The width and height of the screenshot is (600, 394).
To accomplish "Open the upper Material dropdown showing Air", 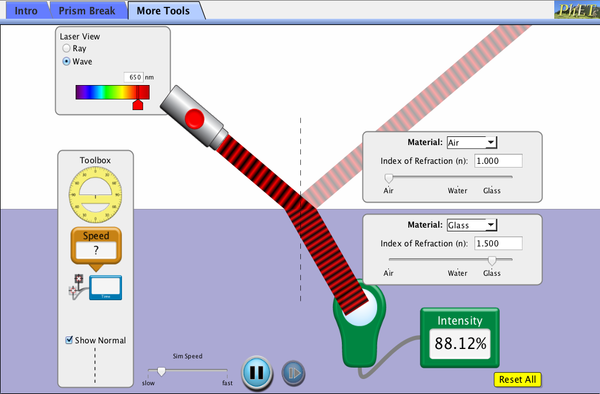I will coord(472,143).
